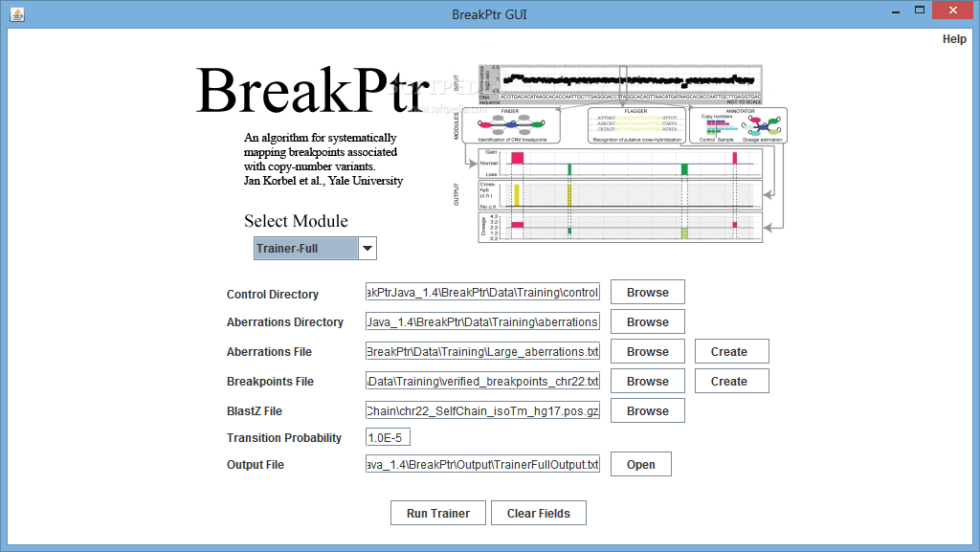Click the BreakPtr algorithm diagram image

tap(620, 154)
